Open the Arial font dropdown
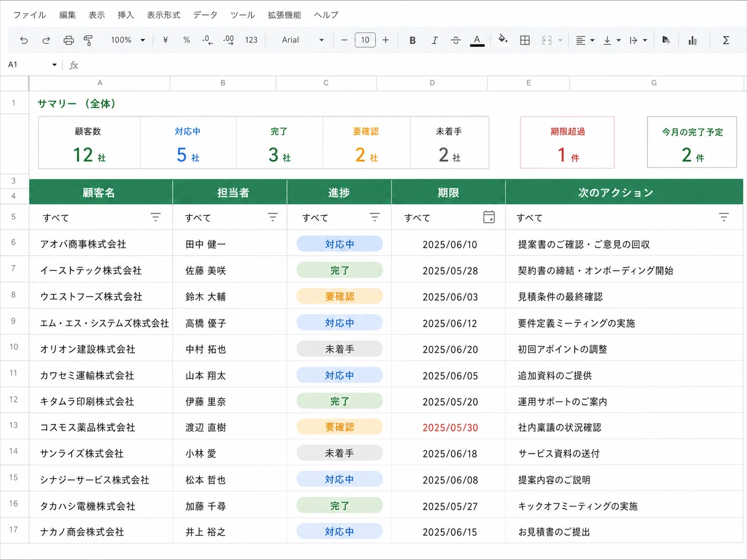Viewport: 747px width, 560px height. click(303, 40)
